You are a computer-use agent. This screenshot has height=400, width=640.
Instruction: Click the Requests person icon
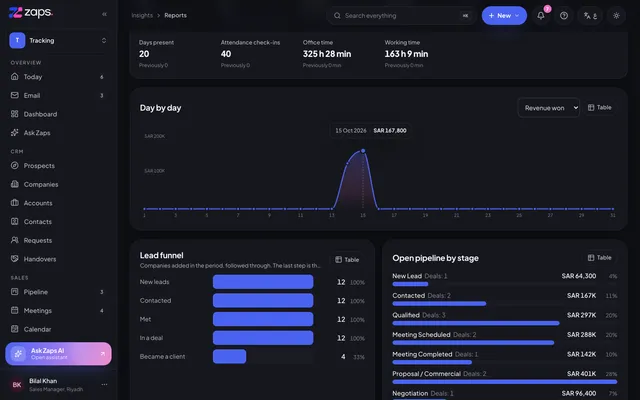pyautogui.click(x=15, y=240)
